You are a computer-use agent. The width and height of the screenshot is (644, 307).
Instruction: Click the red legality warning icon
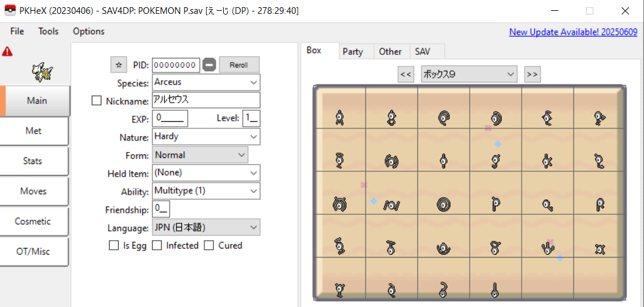click(7, 51)
